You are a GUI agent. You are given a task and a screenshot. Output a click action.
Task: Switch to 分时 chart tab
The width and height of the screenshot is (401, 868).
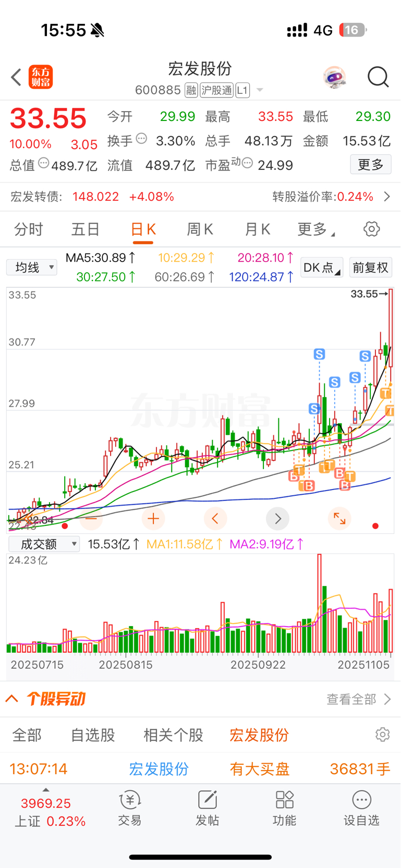(x=29, y=229)
